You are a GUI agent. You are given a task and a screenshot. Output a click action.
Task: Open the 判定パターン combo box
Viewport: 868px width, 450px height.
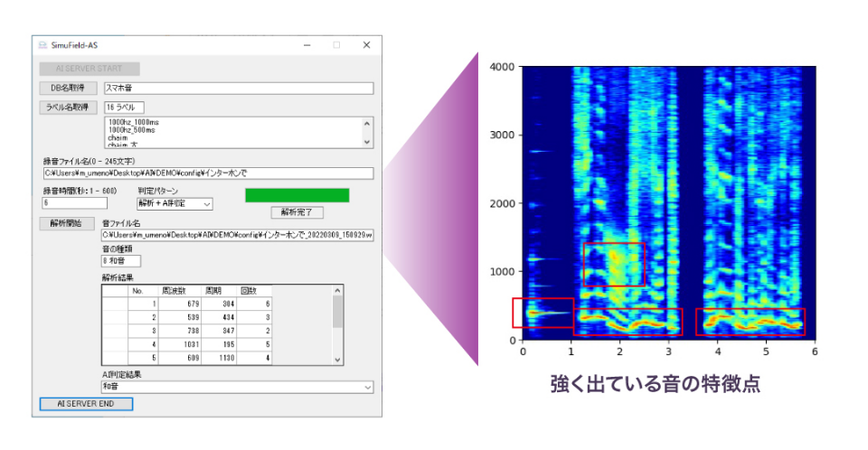207,204
